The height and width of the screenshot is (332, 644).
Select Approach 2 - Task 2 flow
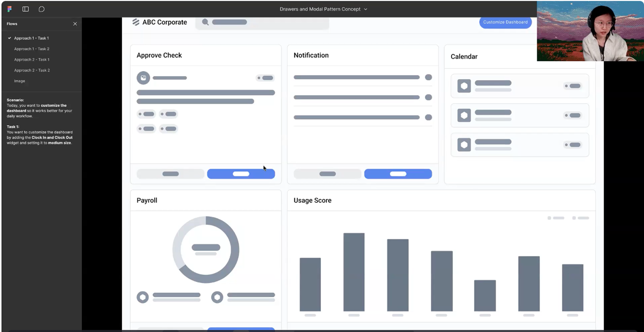click(32, 70)
